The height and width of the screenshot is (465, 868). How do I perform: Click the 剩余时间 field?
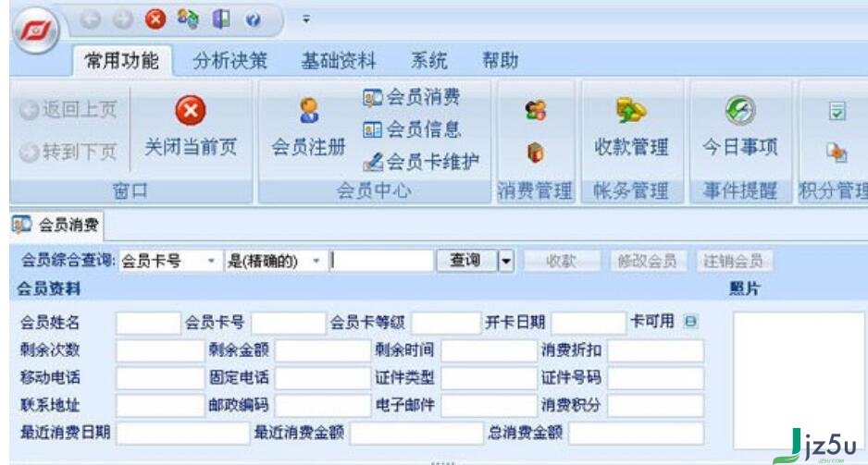pos(489,350)
